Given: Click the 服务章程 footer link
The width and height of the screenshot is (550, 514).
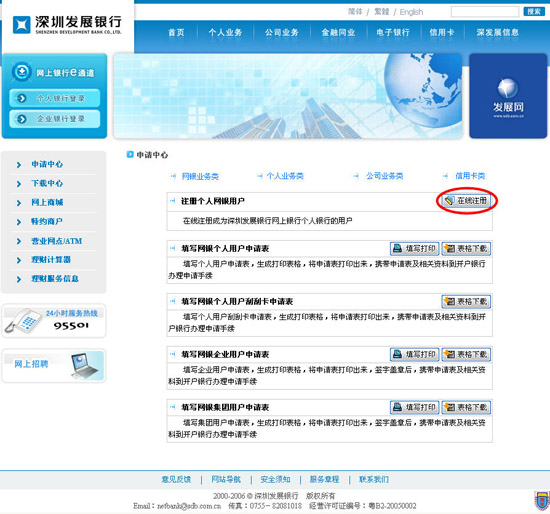Looking at the screenshot, I should coord(324,479).
